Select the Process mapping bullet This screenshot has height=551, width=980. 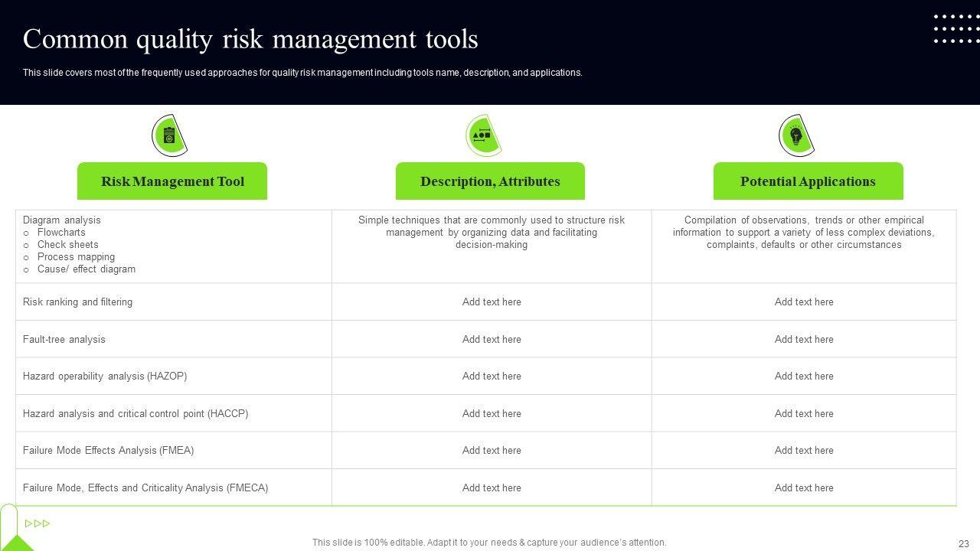(x=76, y=256)
